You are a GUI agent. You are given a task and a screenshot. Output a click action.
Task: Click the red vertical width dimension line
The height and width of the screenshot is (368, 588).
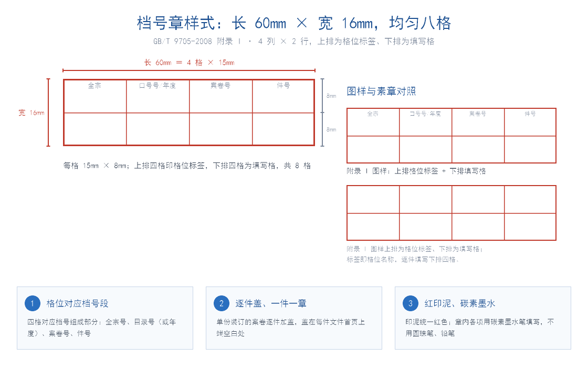pos(48,113)
